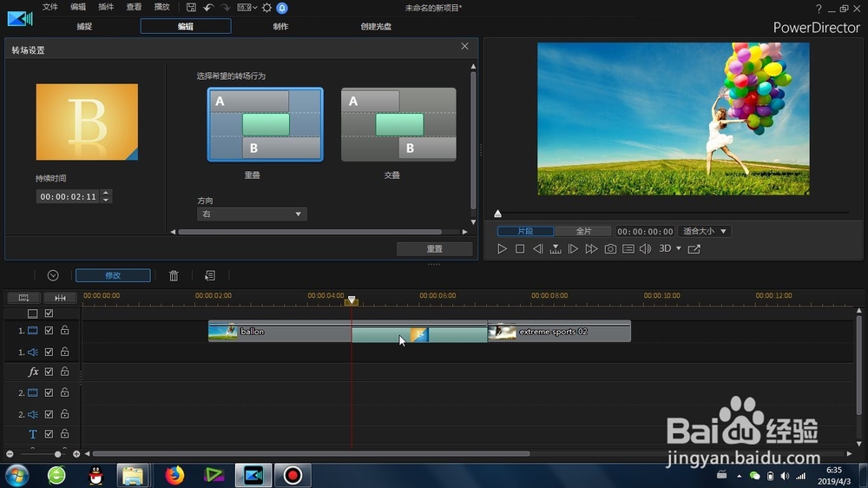Lock audio track 1
Screen dimensions: 868x488
pyautogui.click(x=65, y=351)
